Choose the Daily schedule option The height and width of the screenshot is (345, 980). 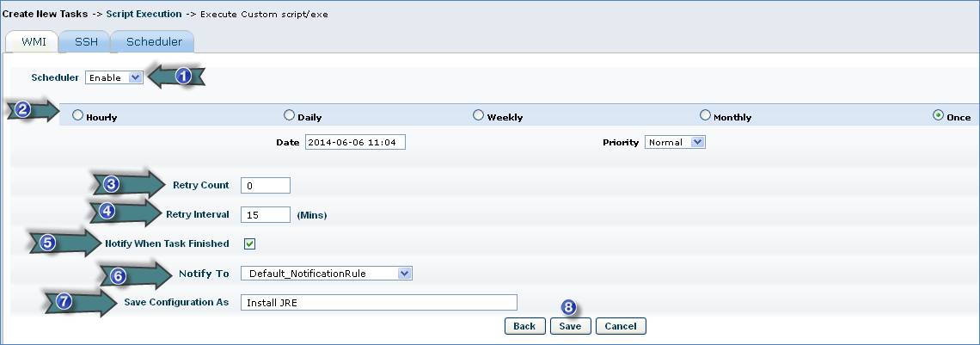coord(290,115)
